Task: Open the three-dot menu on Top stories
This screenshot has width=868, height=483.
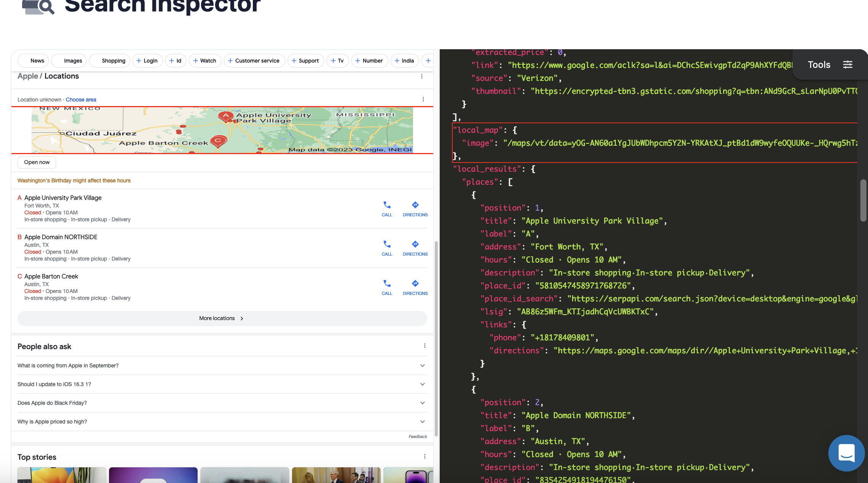Action: (x=424, y=456)
